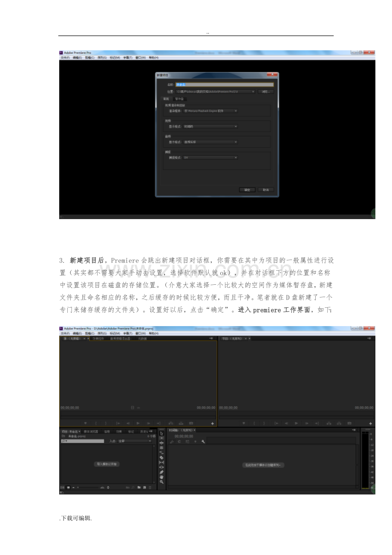
Task: Select the Selection arrow tool
Action: [161, 434]
